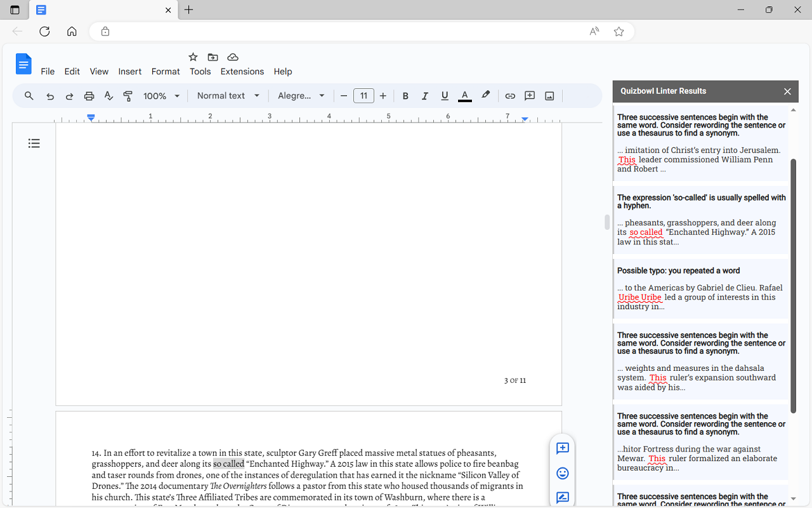This screenshot has width=812, height=508.
Task: Undo the last edit
Action: tap(50, 96)
